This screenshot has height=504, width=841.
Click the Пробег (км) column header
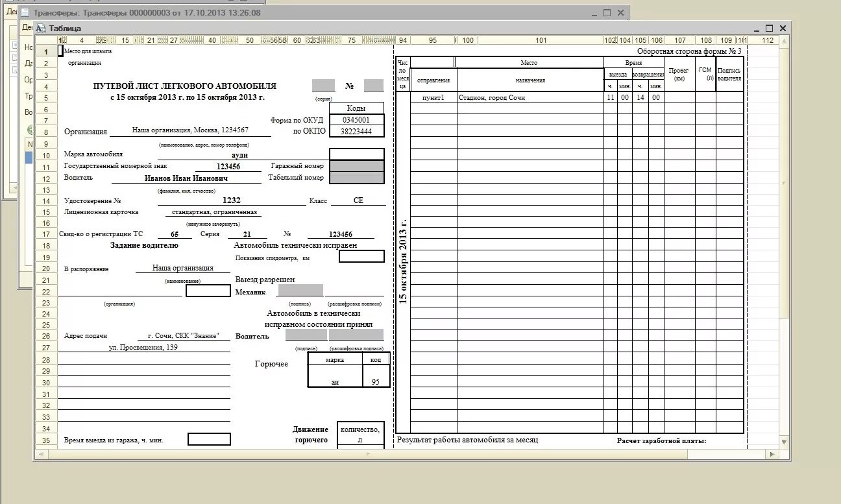[x=679, y=74]
